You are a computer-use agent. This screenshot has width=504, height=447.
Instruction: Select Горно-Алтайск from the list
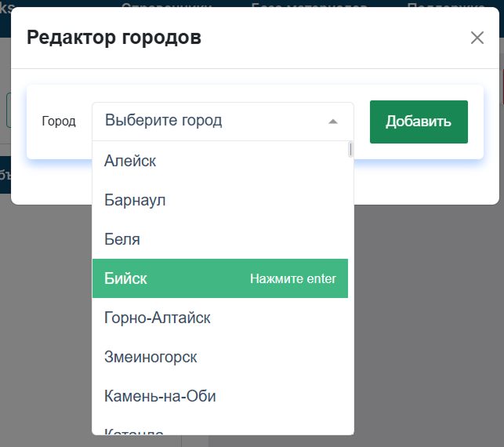point(219,318)
